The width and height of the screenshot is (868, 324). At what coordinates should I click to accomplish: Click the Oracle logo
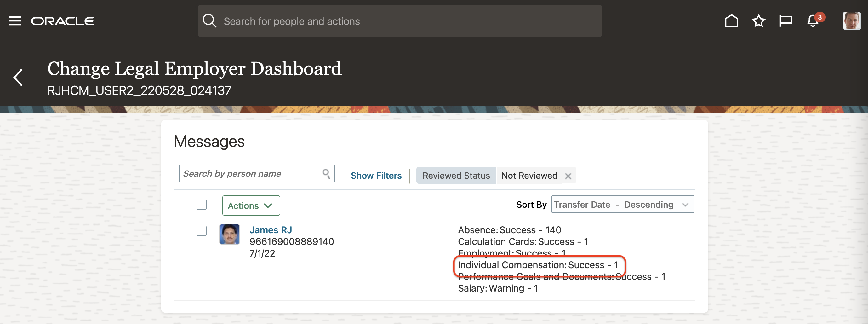tap(62, 21)
